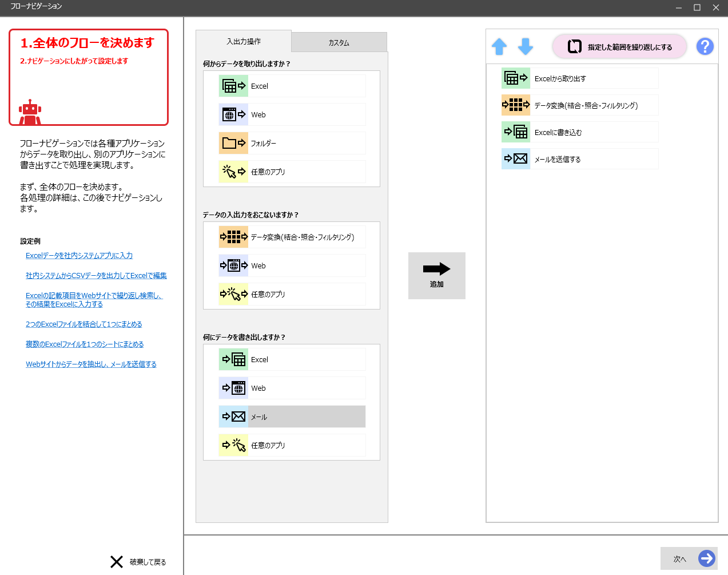
Task: Open link Excelデータを社内システムアプリに入力
Action: click(79, 256)
